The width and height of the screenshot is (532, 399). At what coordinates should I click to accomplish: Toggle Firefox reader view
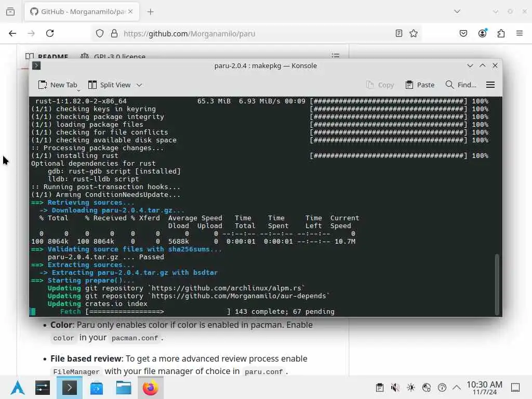pyautogui.click(x=399, y=33)
